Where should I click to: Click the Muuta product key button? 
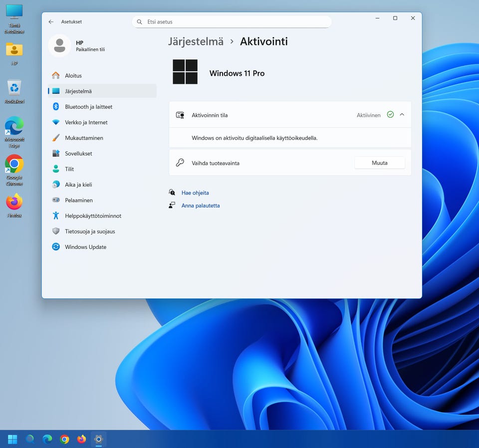(x=379, y=163)
